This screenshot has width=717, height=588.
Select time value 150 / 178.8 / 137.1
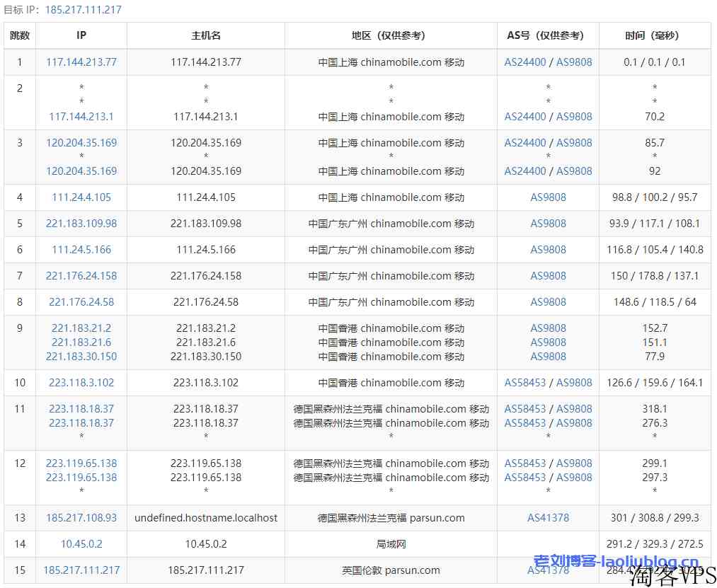655,276
